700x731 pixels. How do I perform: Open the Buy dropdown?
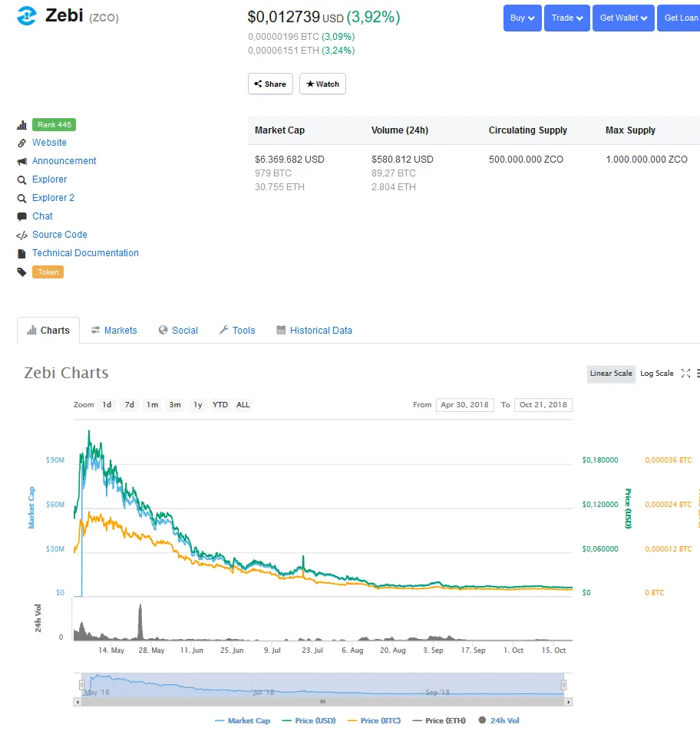point(523,18)
